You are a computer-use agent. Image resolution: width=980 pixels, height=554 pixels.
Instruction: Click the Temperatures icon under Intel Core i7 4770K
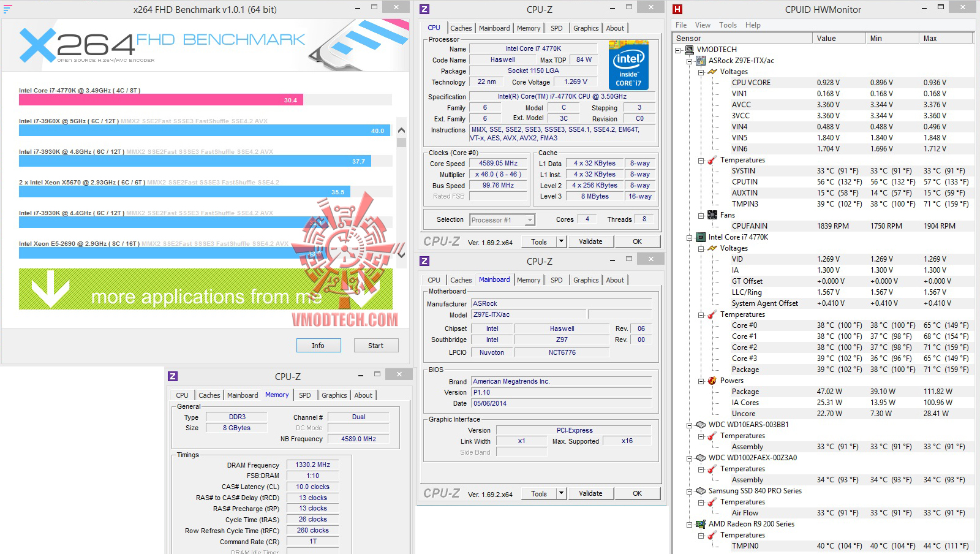[x=712, y=314]
